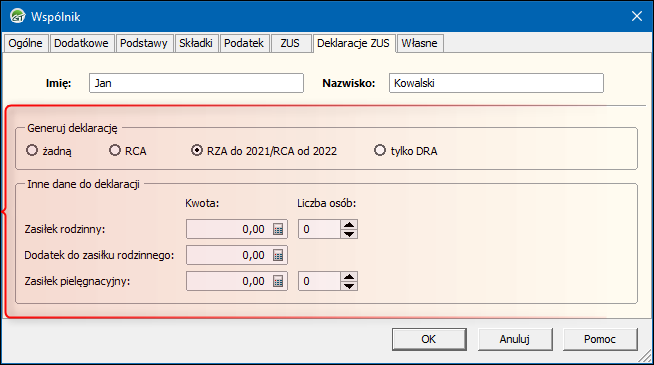Open calculator for Zasiłek rodzinny amount
The image size is (654, 365).
(278, 229)
